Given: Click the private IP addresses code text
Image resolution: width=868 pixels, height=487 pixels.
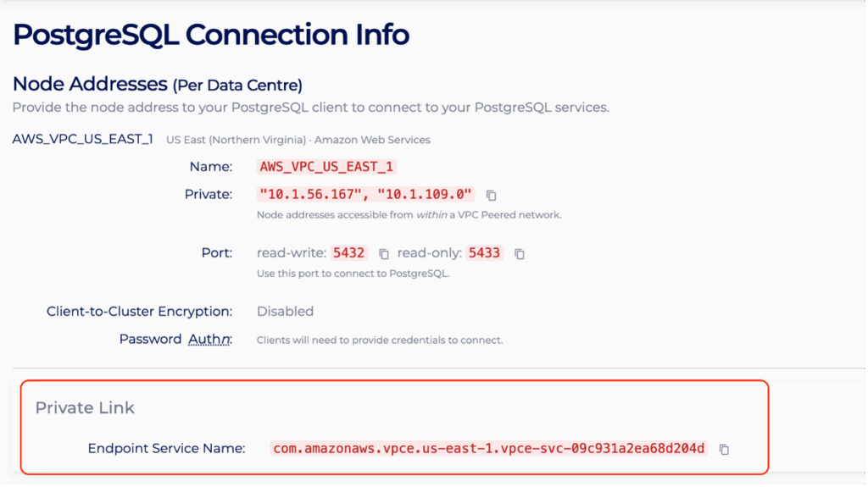Looking at the screenshot, I should (366, 195).
